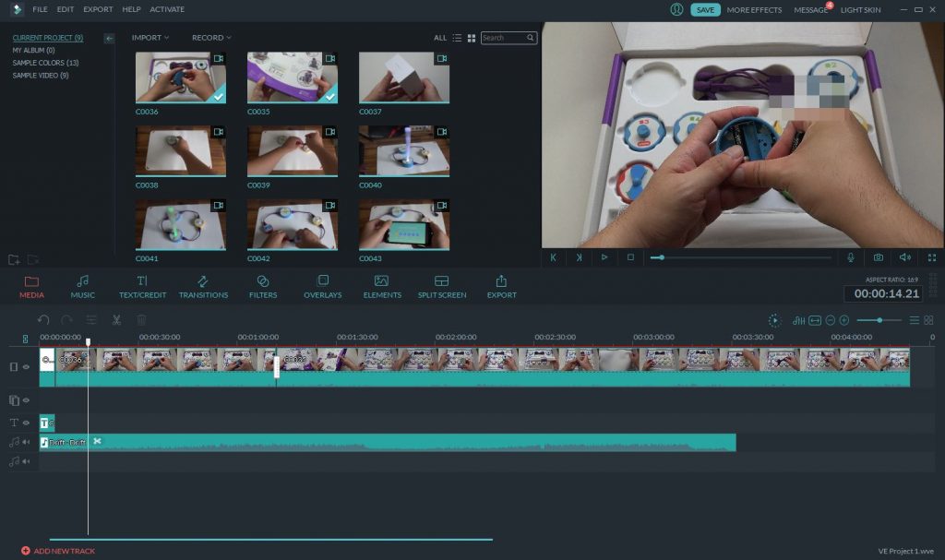Click the Undo icon above the timeline
945x560 pixels.
pyautogui.click(x=43, y=319)
